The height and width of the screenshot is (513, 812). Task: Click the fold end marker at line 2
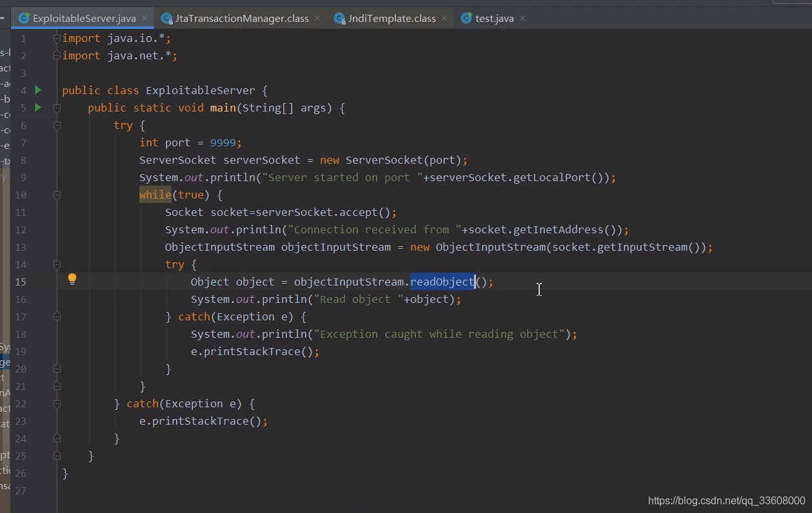tap(57, 56)
